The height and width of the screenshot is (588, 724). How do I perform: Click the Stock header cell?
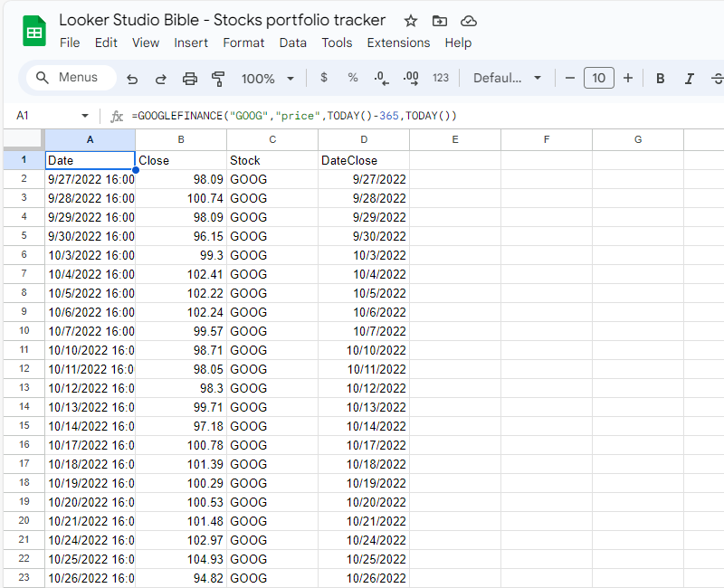point(272,160)
